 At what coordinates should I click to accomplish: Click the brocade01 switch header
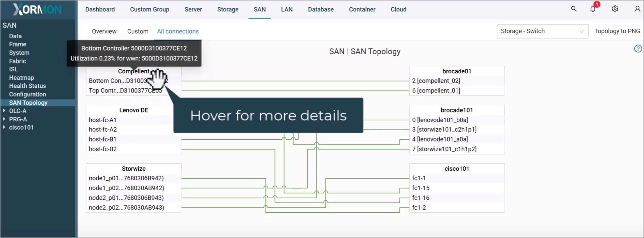click(x=457, y=71)
